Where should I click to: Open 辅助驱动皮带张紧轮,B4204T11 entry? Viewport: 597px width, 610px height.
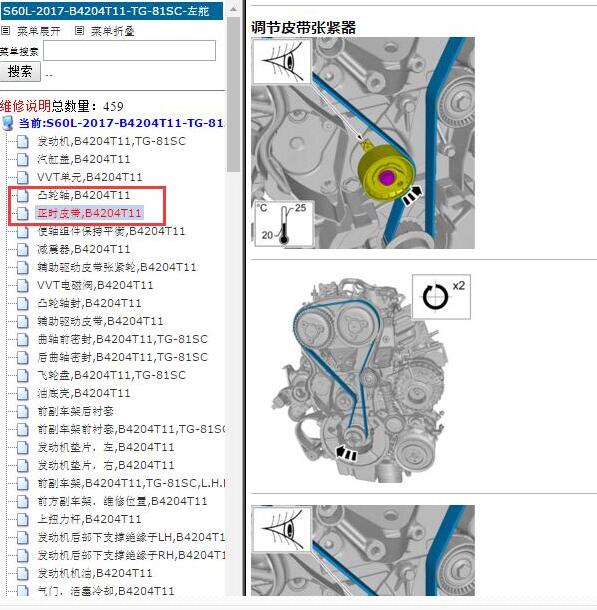(x=117, y=267)
